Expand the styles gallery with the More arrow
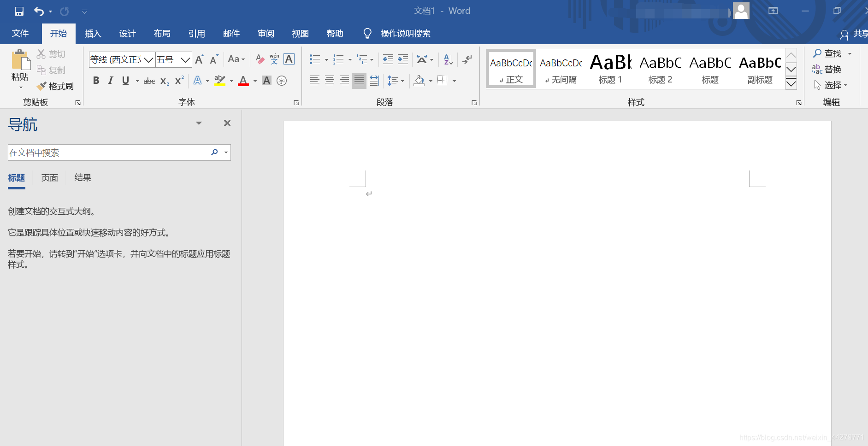 click(x=791, y=83)
